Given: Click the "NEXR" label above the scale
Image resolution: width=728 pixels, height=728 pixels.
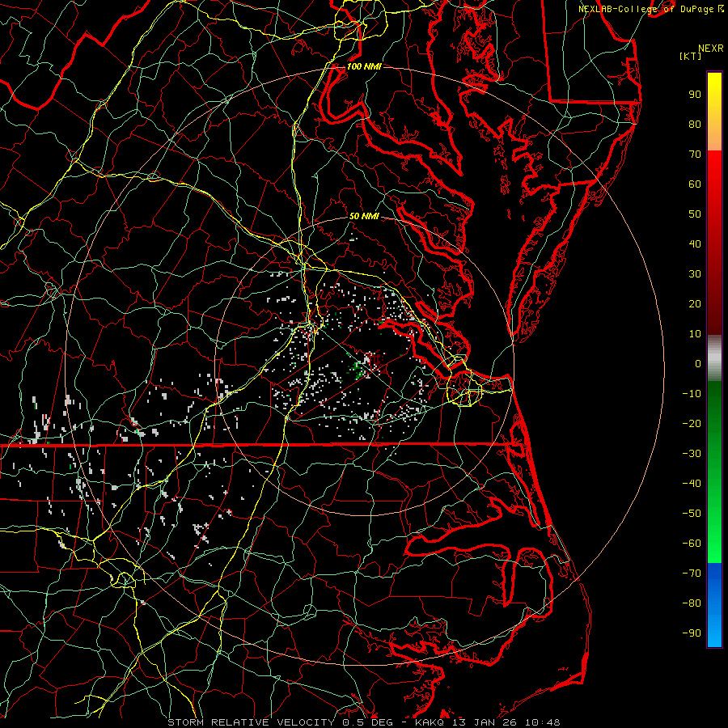Looking at the screenshot, I should pyautogui.click(x=711, y=49).
